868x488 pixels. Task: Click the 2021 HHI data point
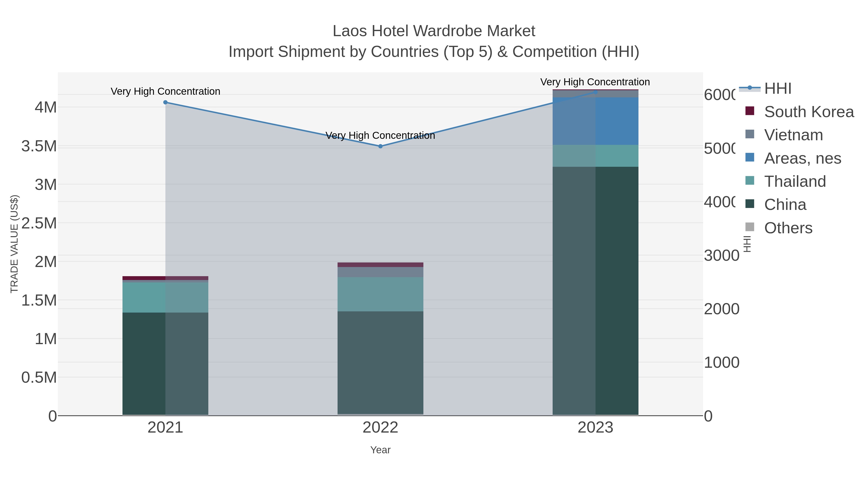tap(165, 102)
